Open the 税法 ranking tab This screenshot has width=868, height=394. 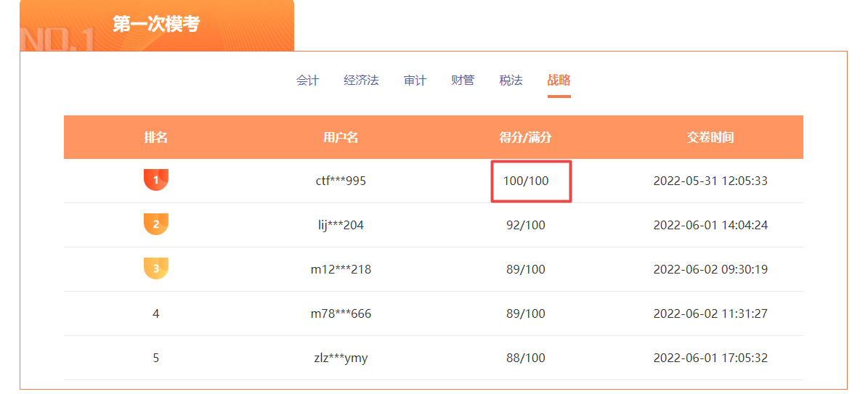pos(511,81)
